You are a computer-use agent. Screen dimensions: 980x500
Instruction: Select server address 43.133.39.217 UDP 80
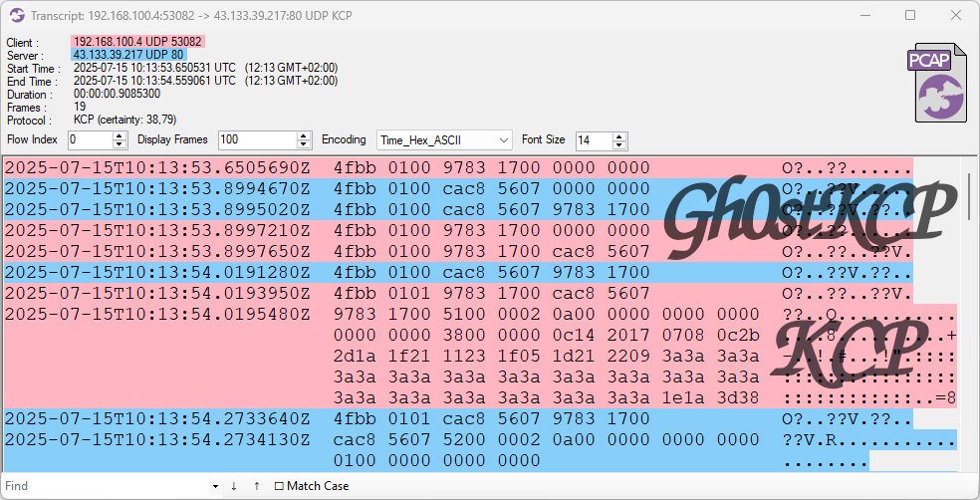[x=128, y=55]
